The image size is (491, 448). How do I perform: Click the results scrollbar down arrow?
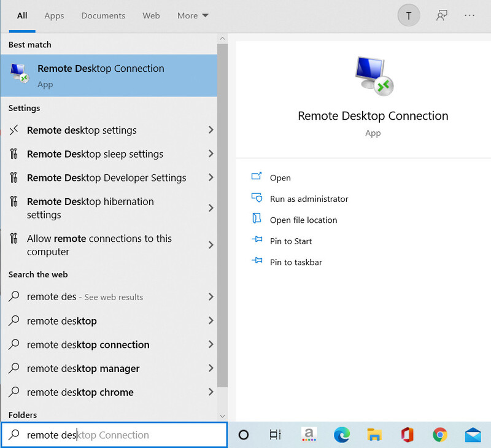click(222, 416)
